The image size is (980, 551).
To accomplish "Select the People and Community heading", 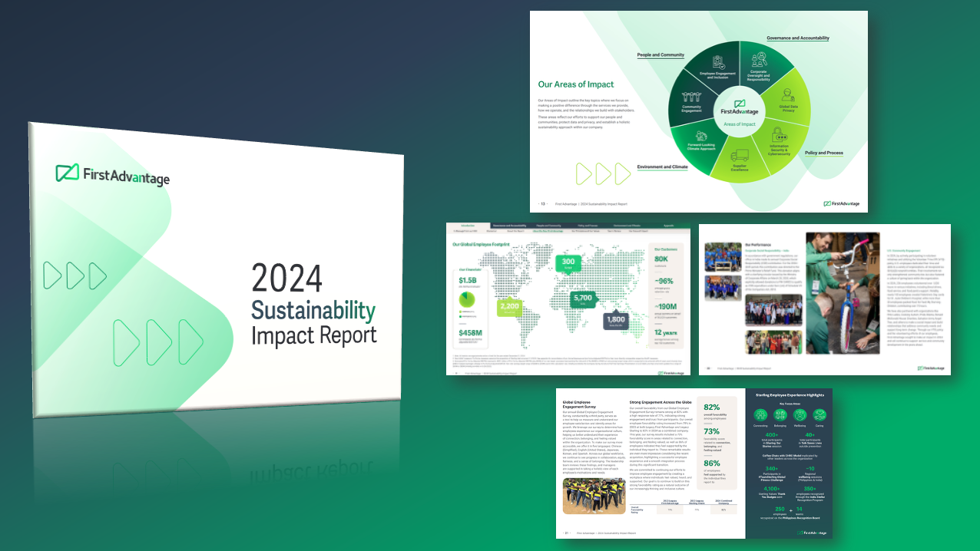I will (661, 54).
